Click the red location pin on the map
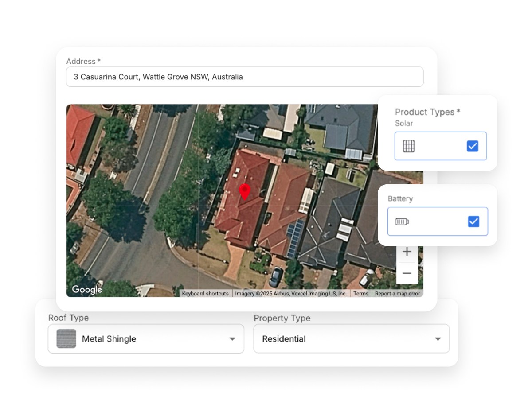This screenshot has height=404, width=532. pos(245,192)
